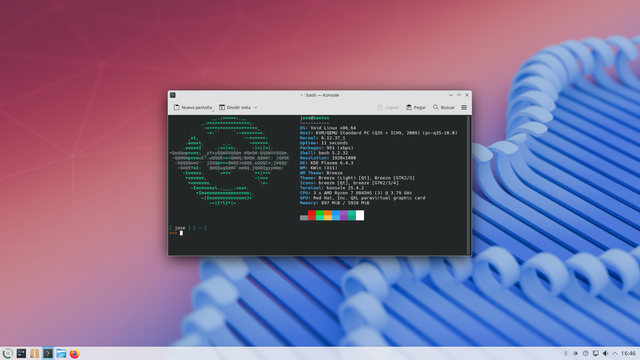Click the purple color block in neofetch
640x360 pixels.
pos(344,215)
